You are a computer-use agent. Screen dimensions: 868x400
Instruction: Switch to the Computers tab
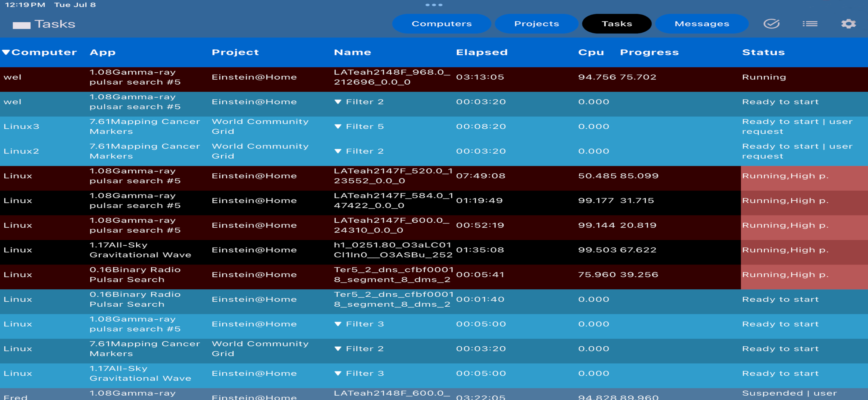pyautogui.click(x=441, y=24)
